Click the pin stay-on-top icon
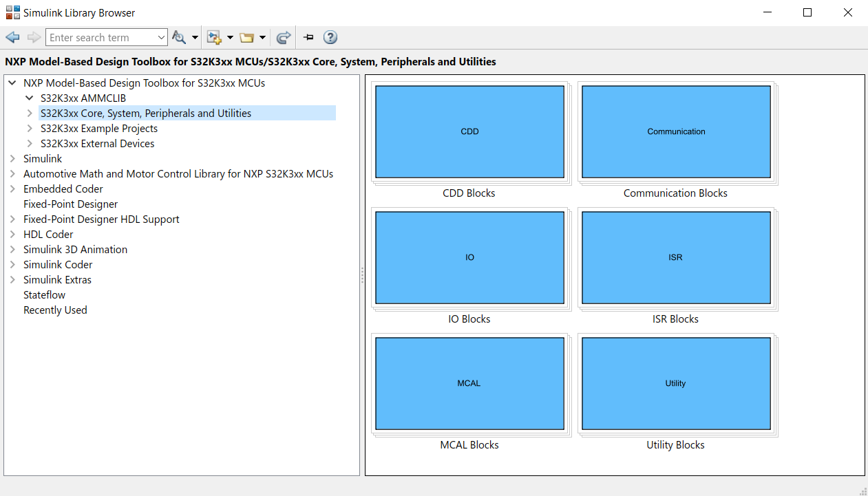Screen dimensions: 868x496 (x=309, y=37)
